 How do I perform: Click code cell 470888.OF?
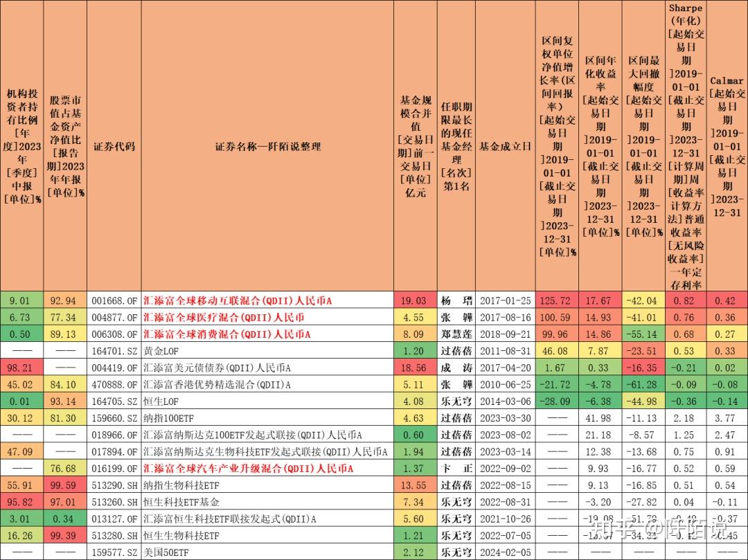pyautogui.click(x=114, y=385)
